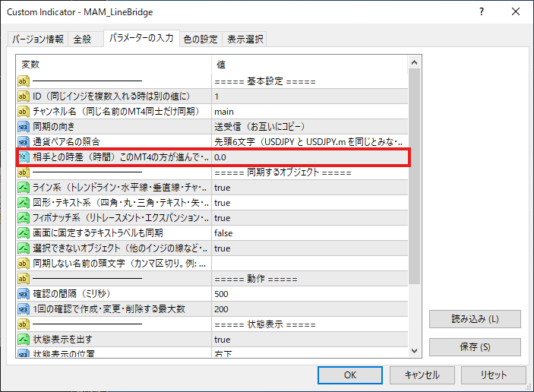Edit the ID value 1

pyautogui.click(x=310, y=96)
